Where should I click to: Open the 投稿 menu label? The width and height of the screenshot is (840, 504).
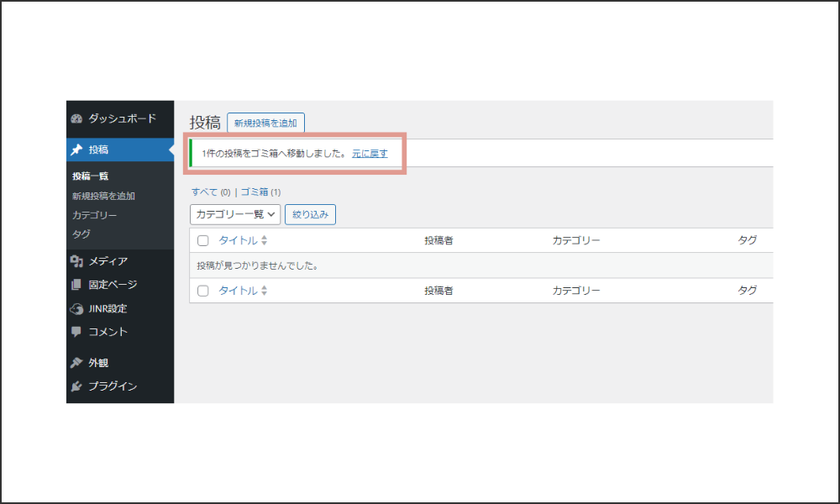(98, 150)
